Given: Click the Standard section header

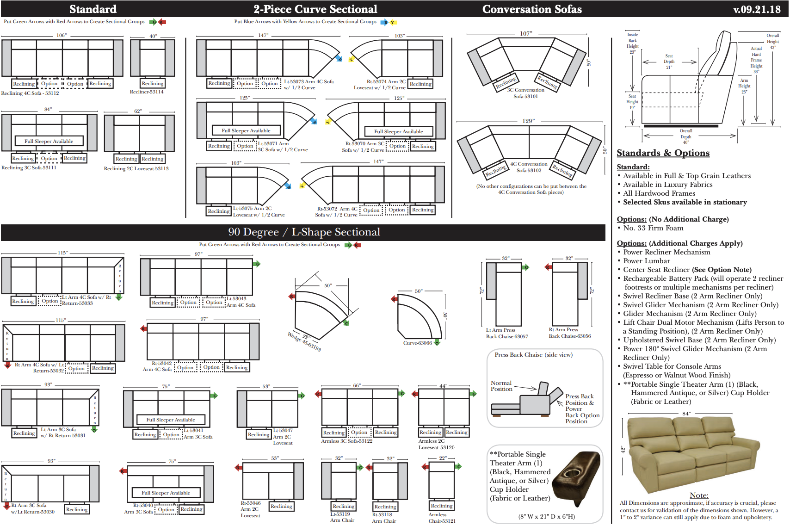Looking at the screenshot, I should coord(93,9).
